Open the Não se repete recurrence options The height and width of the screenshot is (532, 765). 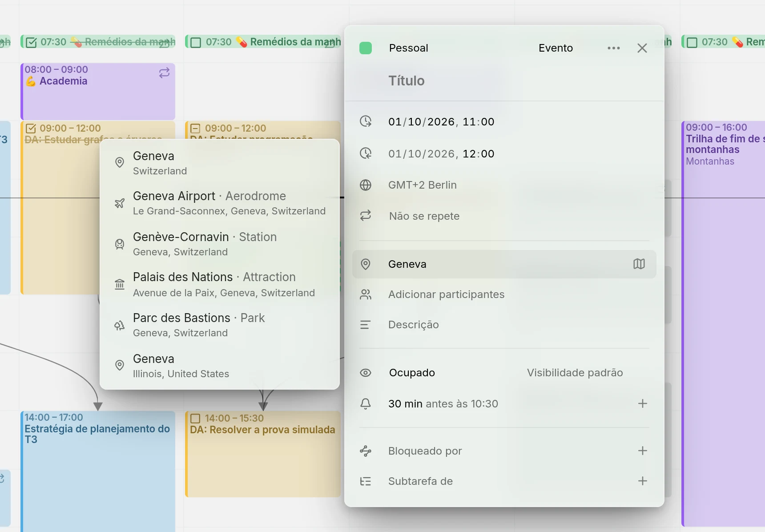[x=424, y=216]
